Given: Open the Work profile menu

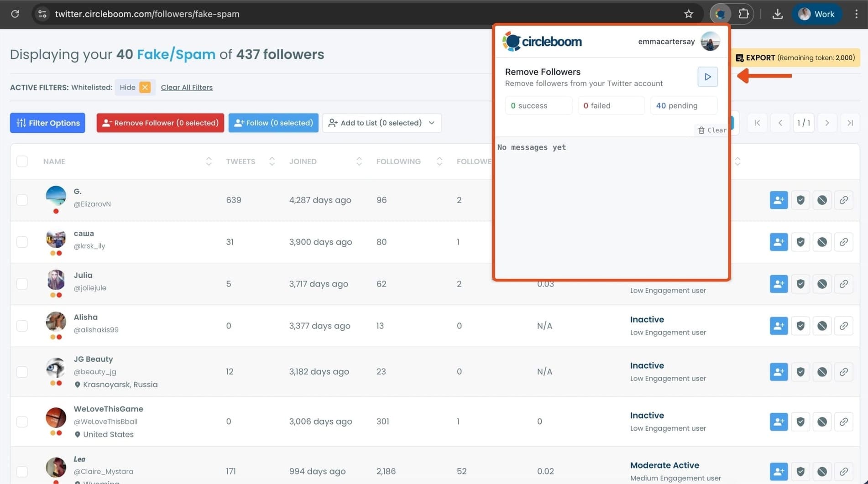Looking at the screenshot, I should (x=817, y=14).
